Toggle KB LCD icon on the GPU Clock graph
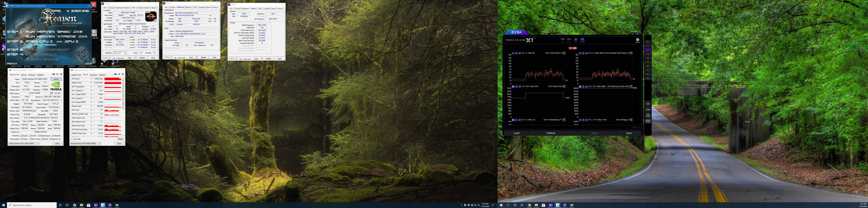The width and height of the screenshot is (868, 208). click(516, 87)
